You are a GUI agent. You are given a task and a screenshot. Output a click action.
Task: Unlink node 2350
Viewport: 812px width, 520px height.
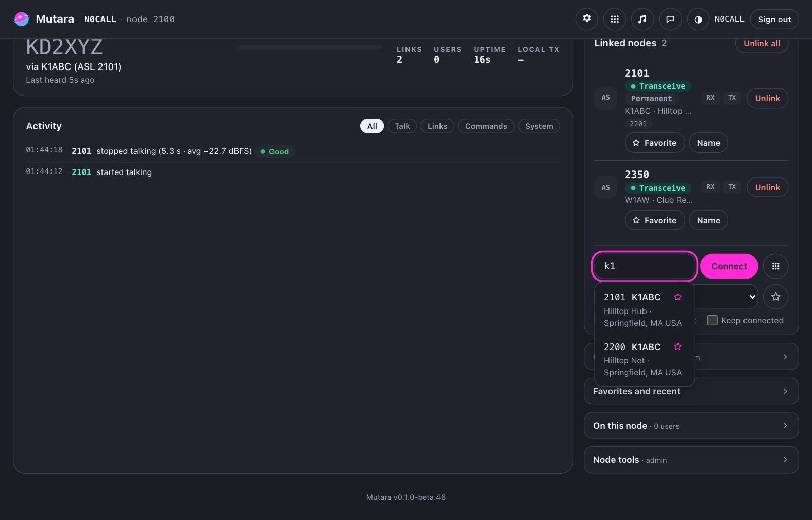pos(767,187)
